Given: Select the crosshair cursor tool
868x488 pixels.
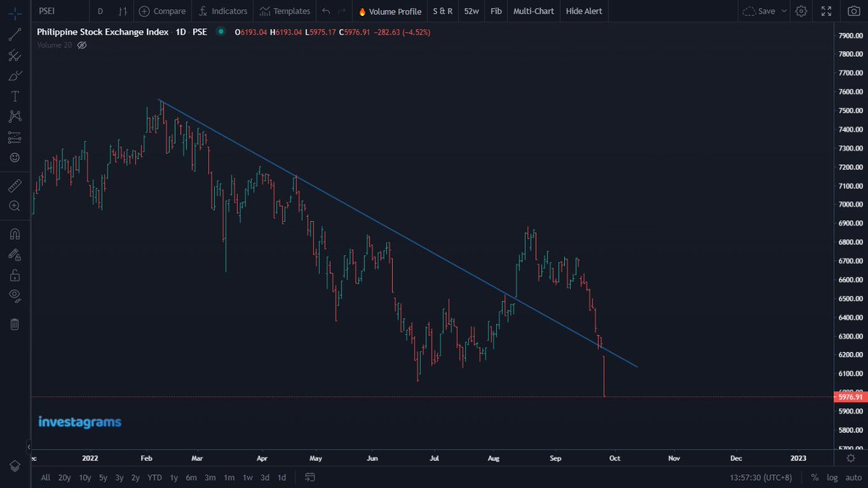Looking at the screenshot, I should (x=14, y=12).
